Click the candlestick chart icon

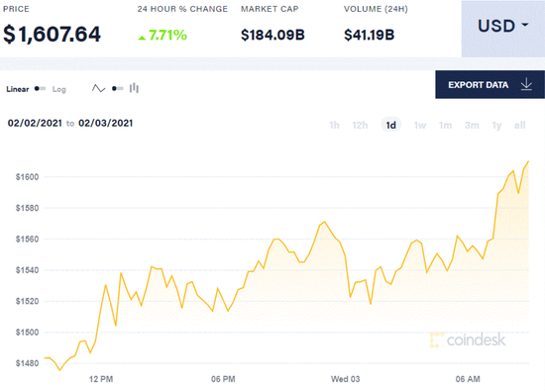(134, 88)
